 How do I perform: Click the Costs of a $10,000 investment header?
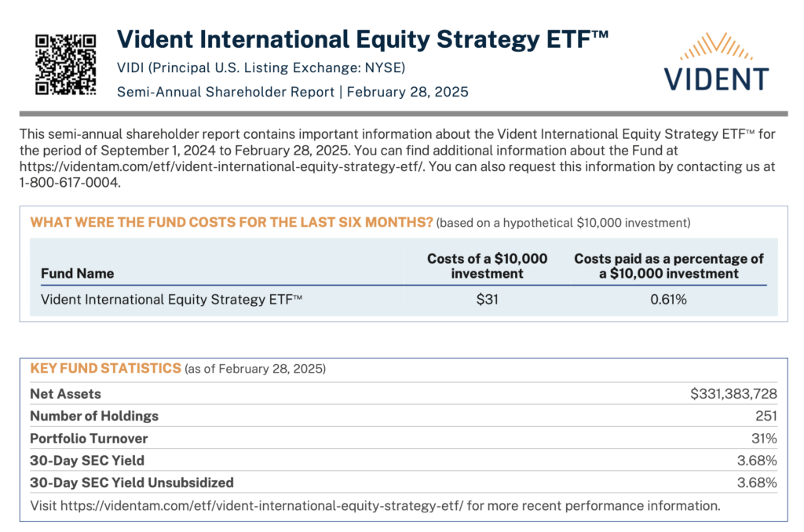click(487, 266)
